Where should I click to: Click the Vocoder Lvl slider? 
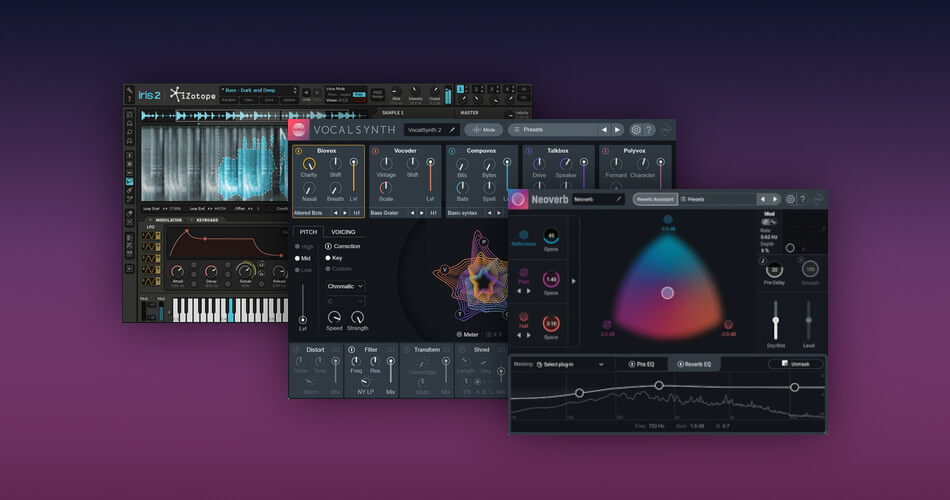(430, 176)
